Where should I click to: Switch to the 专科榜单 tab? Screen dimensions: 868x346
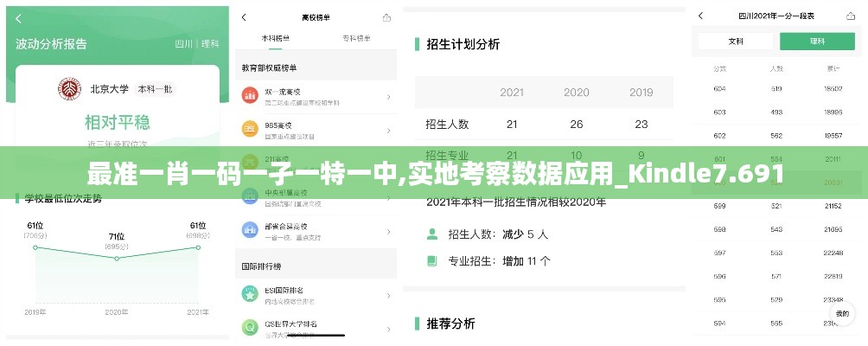[x=356, y=39]
